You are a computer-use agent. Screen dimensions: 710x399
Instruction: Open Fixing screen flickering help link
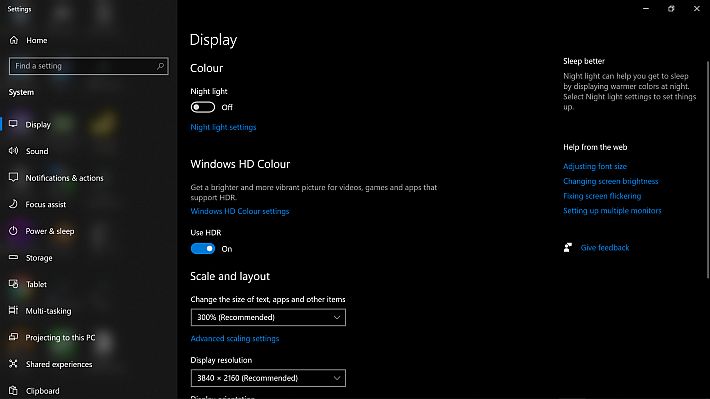(x=602, y=196)
